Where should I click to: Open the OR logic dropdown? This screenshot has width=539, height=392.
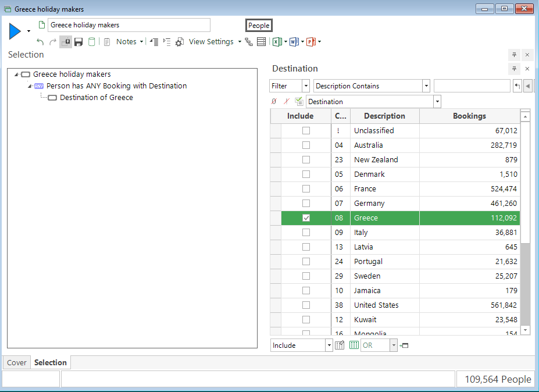point(393,345)
